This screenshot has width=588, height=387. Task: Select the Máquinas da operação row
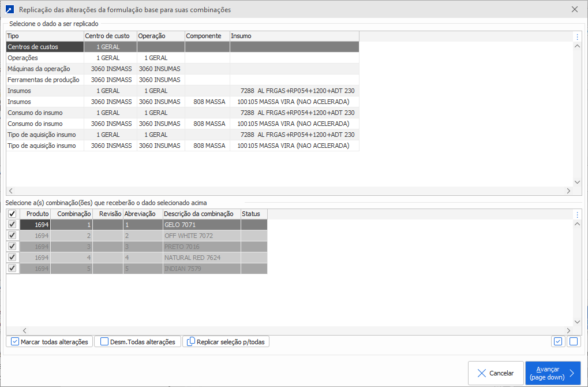[44, 69]
